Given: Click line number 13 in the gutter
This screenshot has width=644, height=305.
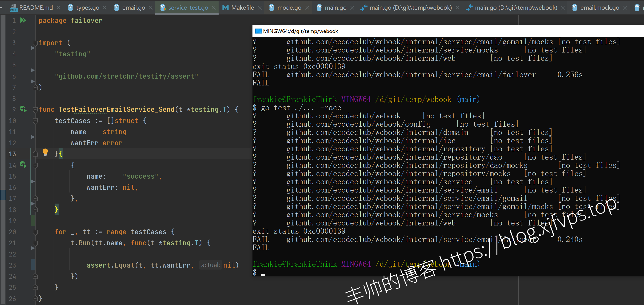Looking at the screenshot, I should coord(12,154).
